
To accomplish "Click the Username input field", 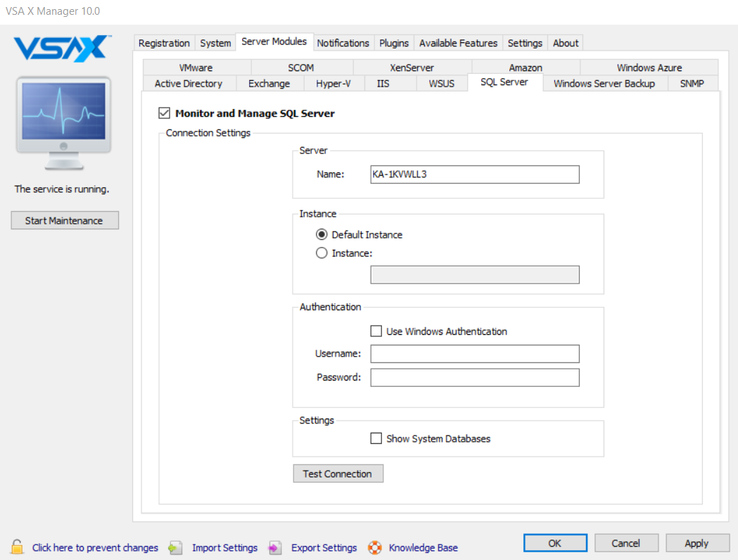I will pos(475,354).
